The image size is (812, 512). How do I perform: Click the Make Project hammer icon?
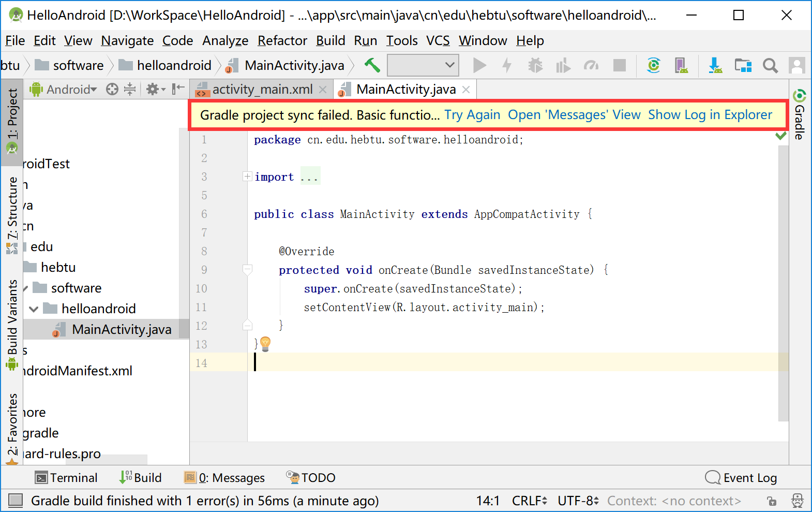coord(372,65)
